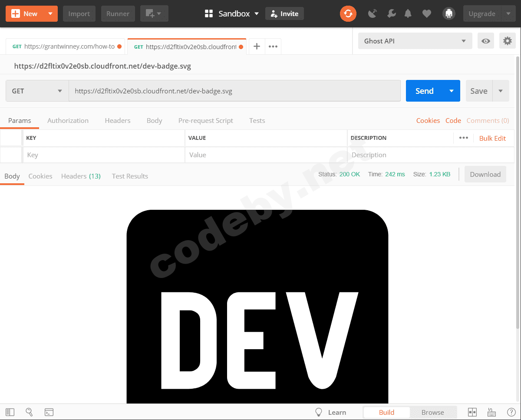Select the Params tab
This screenshot has height=420, width=521.
tap(20, 120)
